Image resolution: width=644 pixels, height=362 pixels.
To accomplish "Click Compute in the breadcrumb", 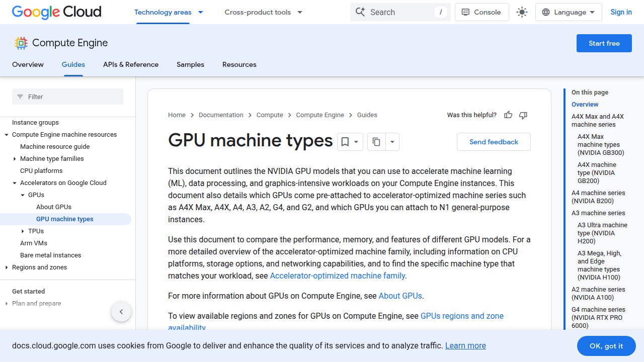I will tap(270, 115).
